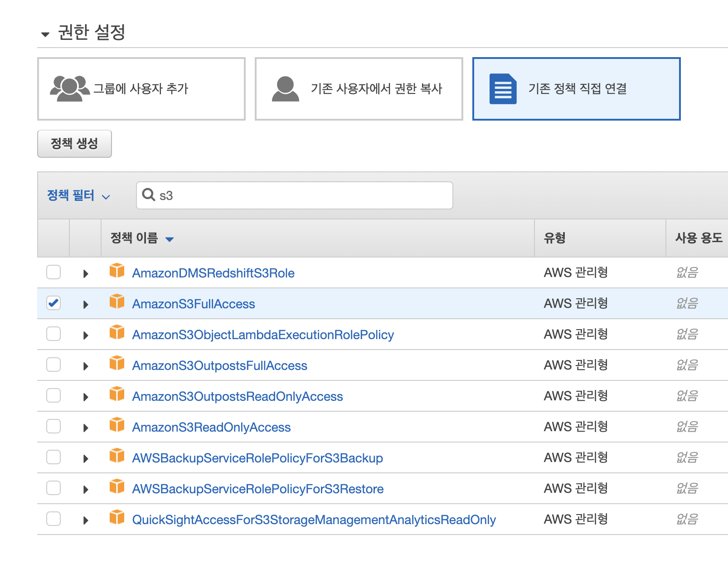Open the AmazonS3ReadOnlyAccess policy link
The width and height of the screenshot is (728, 564).
tap(211, 427)
